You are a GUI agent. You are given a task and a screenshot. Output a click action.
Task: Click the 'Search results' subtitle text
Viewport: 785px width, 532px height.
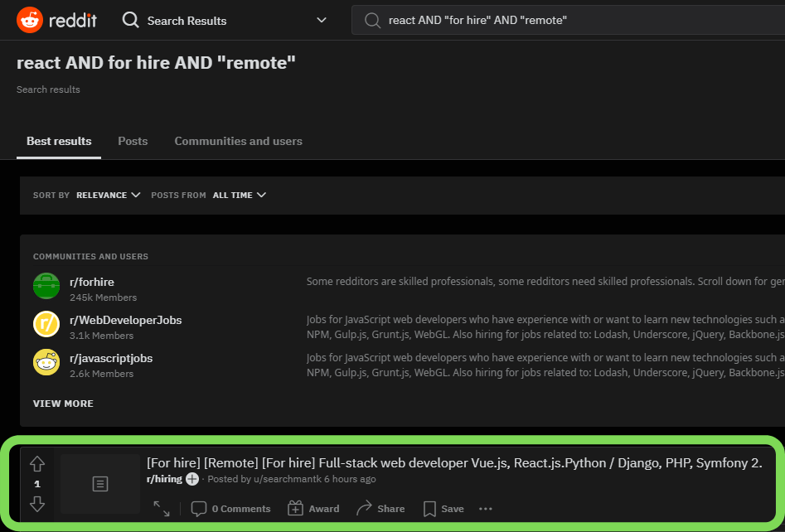48,89
